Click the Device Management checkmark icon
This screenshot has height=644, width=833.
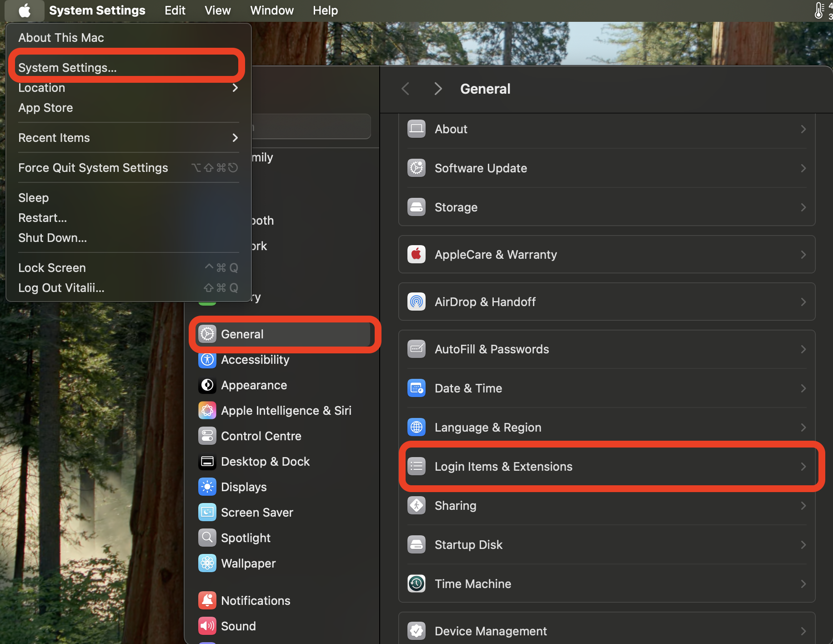point(416,631)
